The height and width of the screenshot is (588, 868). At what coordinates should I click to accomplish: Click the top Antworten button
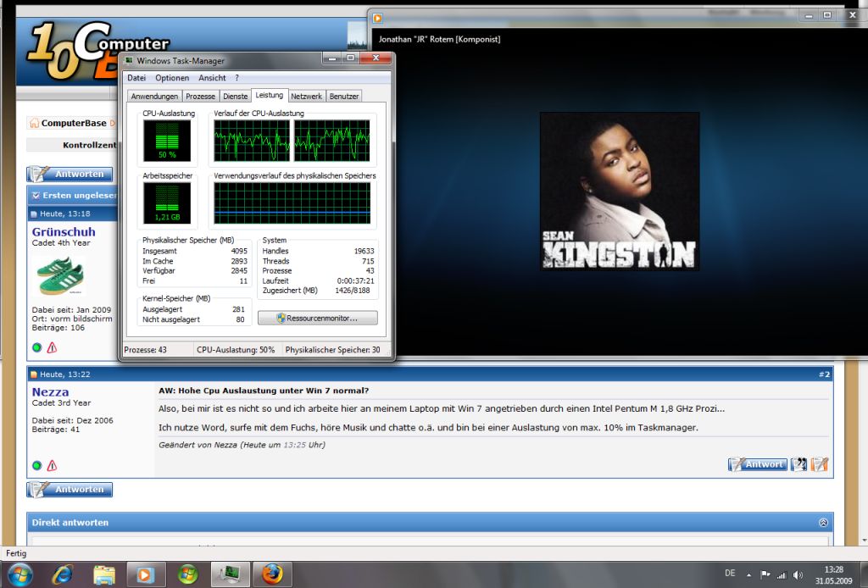click(70, 174)
